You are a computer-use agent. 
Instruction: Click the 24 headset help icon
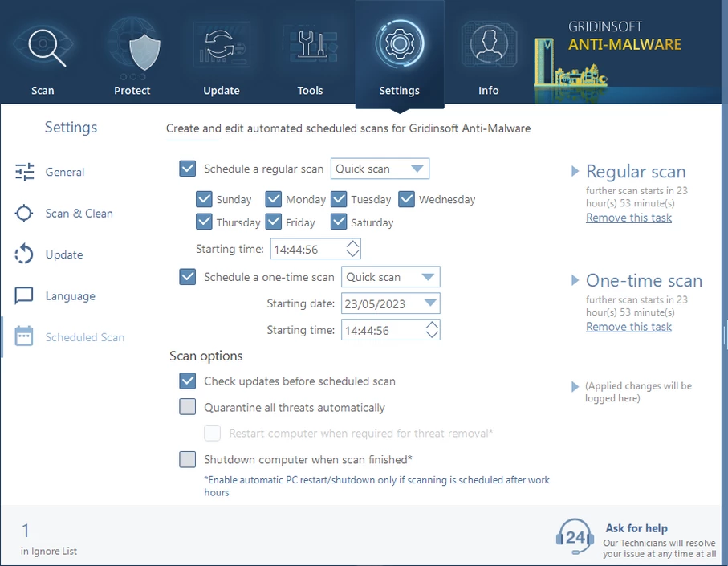click(575, 536)
